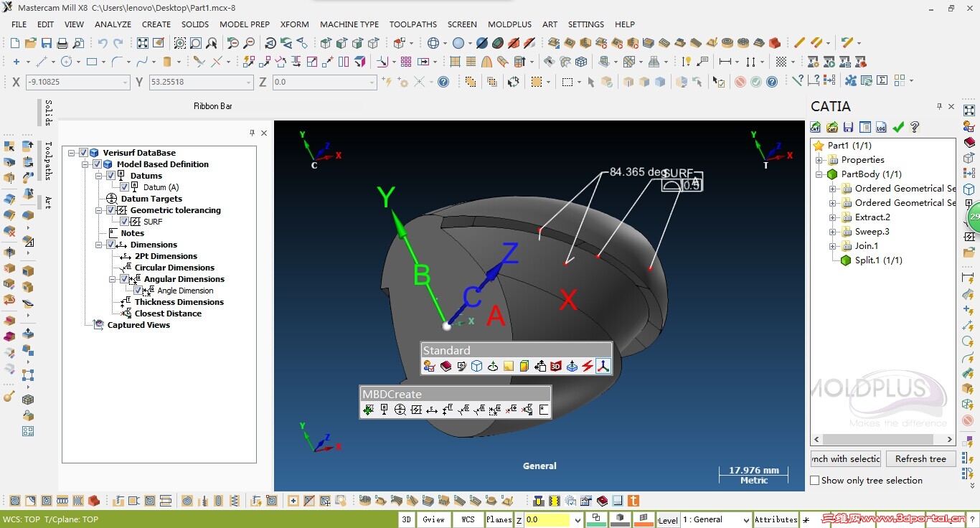Toggle the 3D mode button in status bar
This screenshot has height=528, width=980.
[x=407, y=519]
